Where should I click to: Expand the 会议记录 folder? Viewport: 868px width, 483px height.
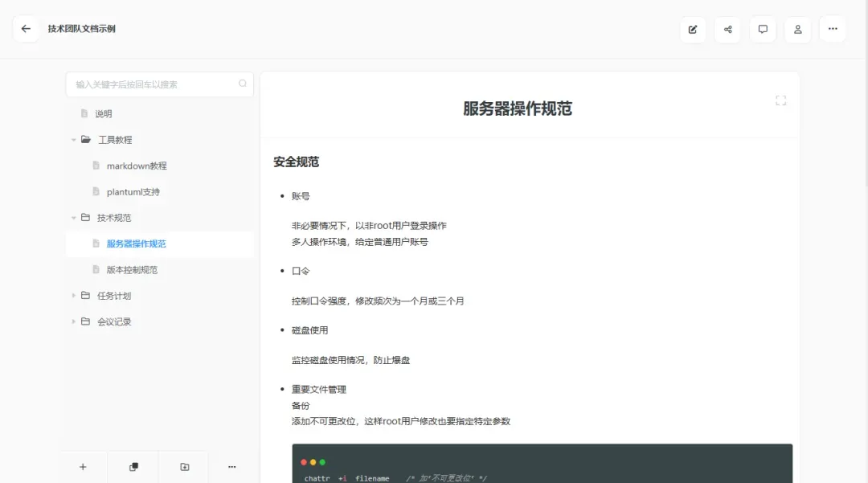tap(74, 321)
